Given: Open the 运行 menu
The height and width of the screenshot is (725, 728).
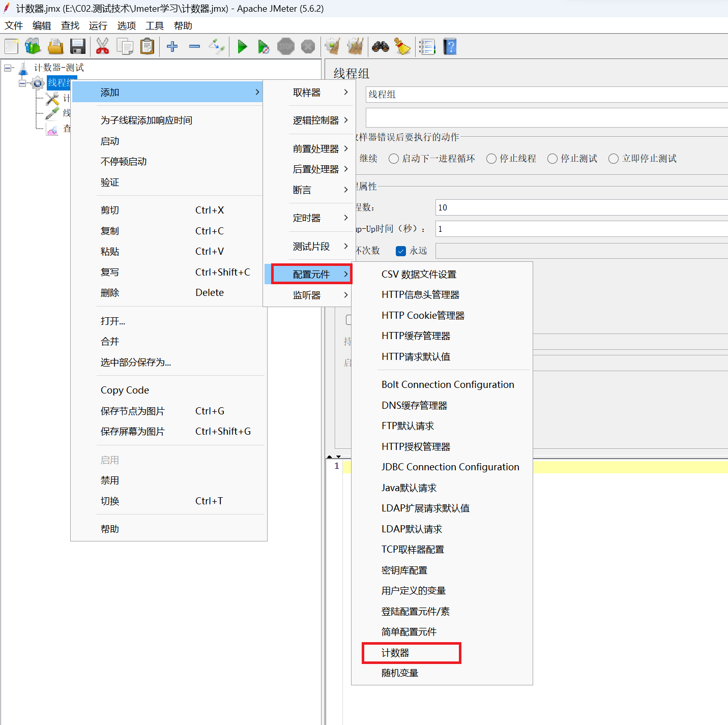Looking at the screenshot, I should tap(98, 26).
